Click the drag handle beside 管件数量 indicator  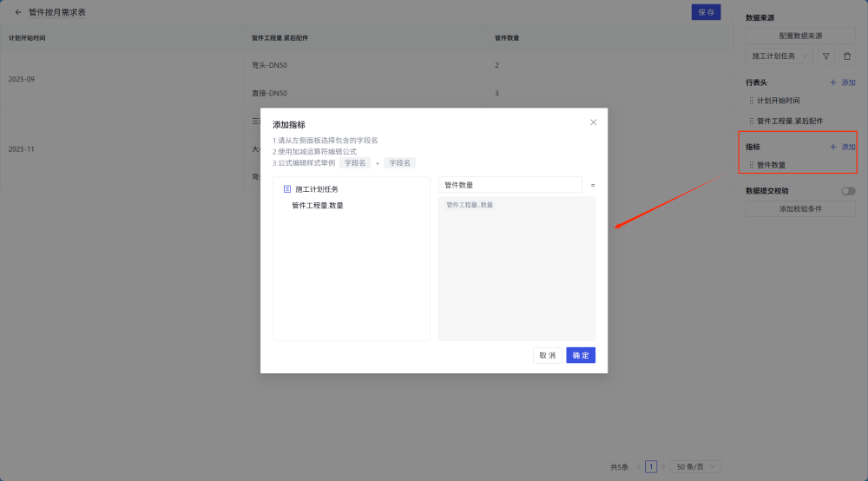pyautogui.click(x=752, y=165)
